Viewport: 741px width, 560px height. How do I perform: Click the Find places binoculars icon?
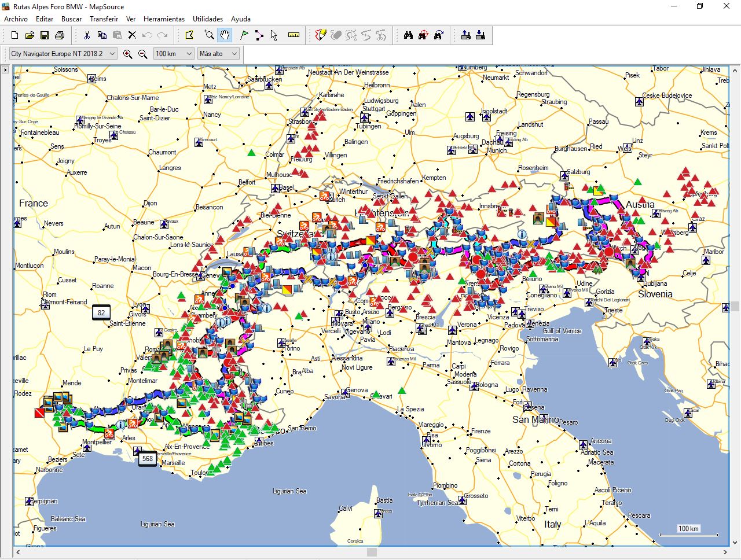click(x=408, y=35)
